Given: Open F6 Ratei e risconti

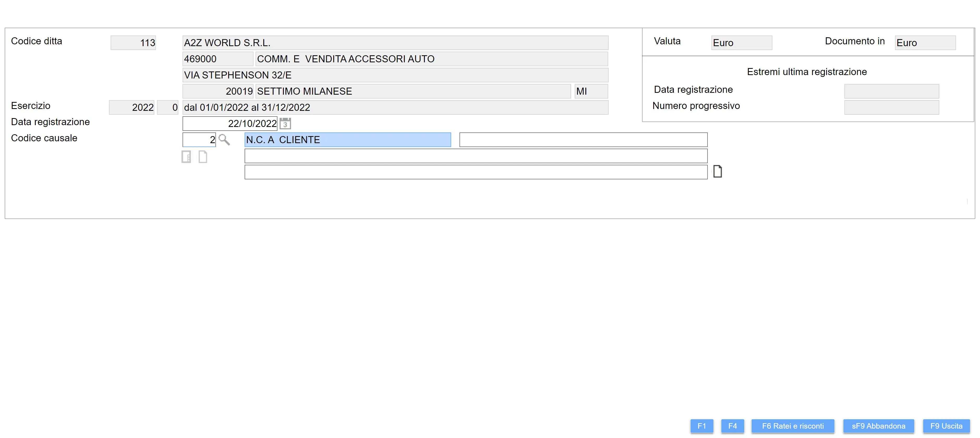Looking at the screenshot, I should [x=793, y=426].
